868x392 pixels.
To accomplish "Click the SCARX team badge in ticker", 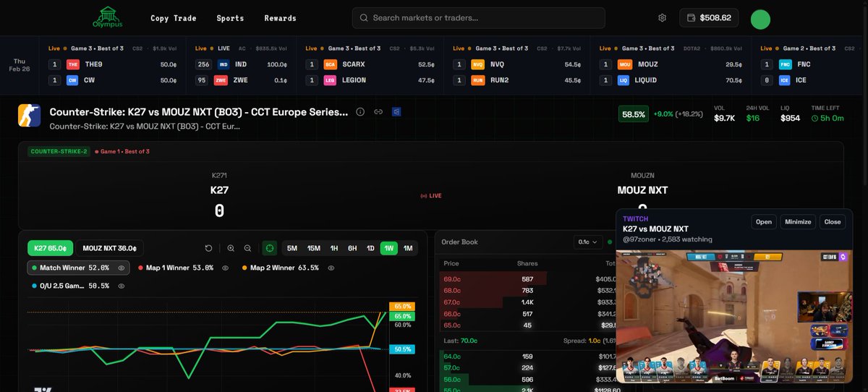I will (x=330, y=64).
